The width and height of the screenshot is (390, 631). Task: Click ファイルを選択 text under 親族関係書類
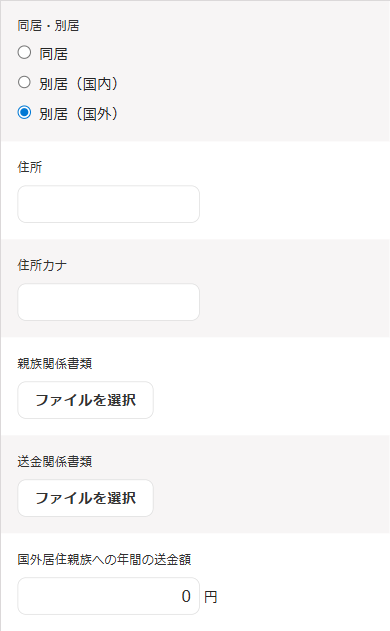(x=85, y=400)
